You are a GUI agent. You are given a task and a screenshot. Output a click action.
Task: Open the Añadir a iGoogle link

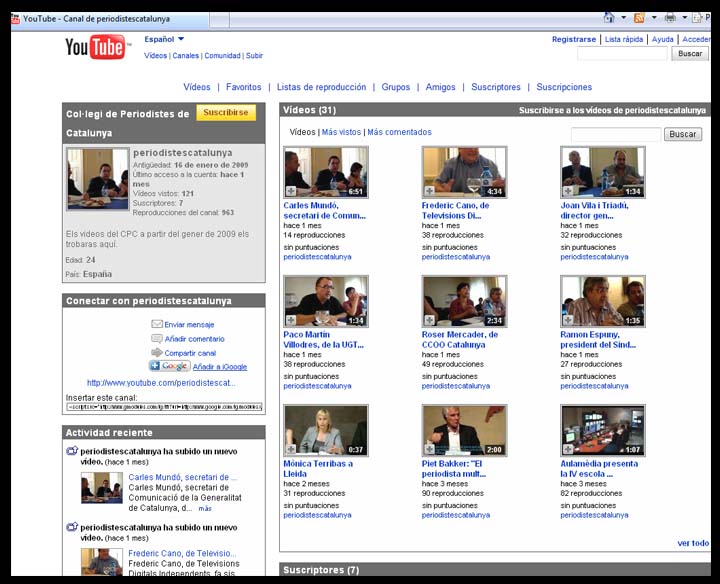[220, 367]
